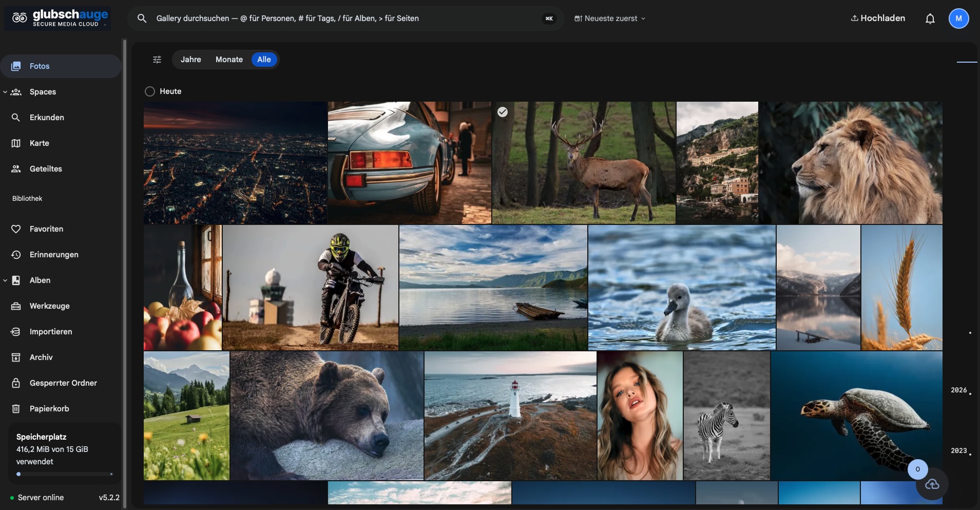The width and height of the screenshot is (980, 510).
Task: Click the Hochladen upload button
Action: (878, 18)
